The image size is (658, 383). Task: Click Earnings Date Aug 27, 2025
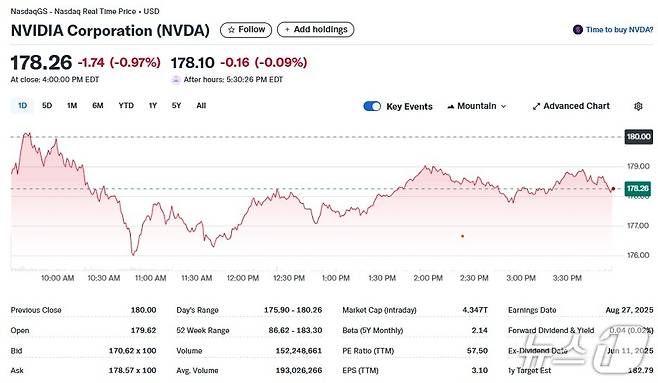pyautogui.click(x=629, y=310)
